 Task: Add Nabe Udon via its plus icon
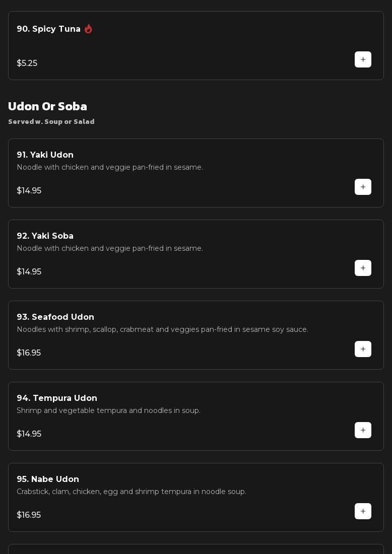pos(363,511)
